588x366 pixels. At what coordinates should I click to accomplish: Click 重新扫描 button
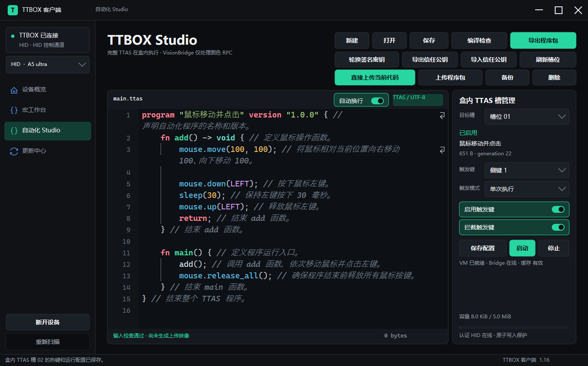click(48, 342)
